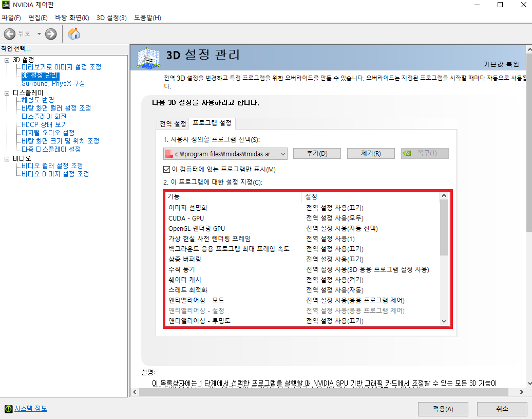Click the Forward arrow icon in toolbar
This screenshot has width=532, height=419.
click(x=51, y=33)
